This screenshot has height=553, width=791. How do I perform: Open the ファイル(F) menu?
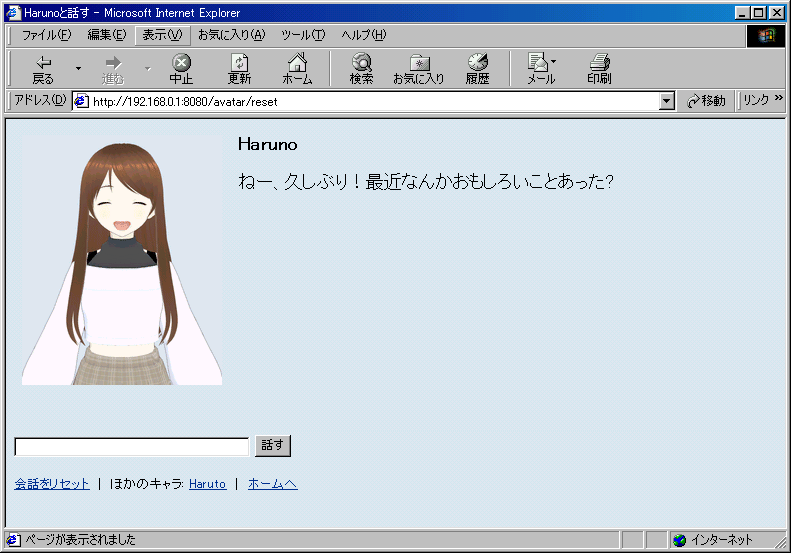click(x=46, y=35)
